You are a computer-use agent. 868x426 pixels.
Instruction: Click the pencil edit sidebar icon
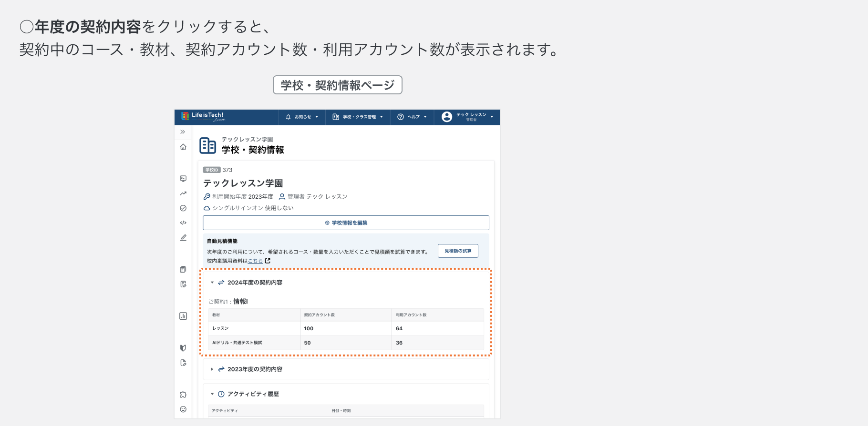[x=183, y=237]
